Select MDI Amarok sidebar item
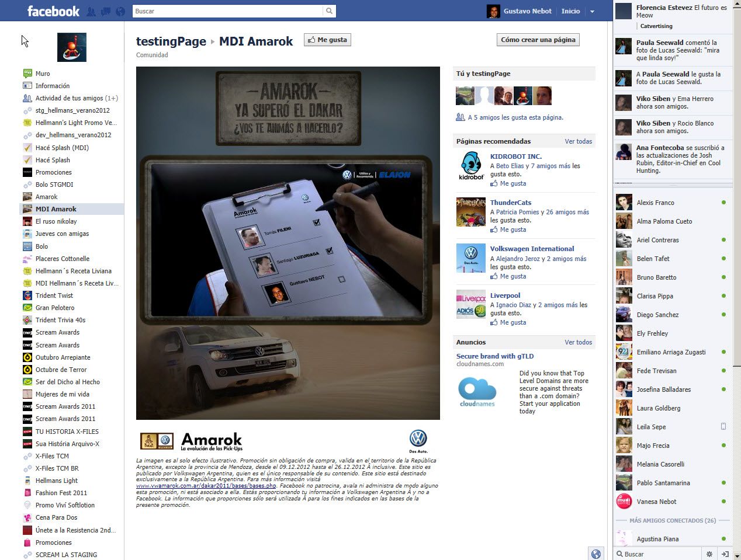This screenshot has width=741, height=560. (56, 209)
